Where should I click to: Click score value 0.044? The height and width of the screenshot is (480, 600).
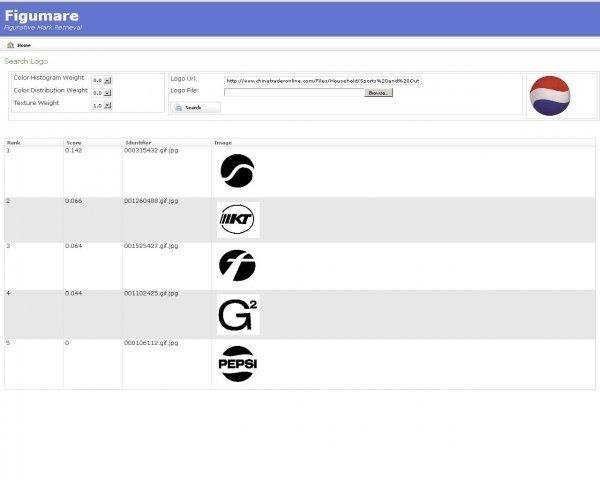coord(73,293)
